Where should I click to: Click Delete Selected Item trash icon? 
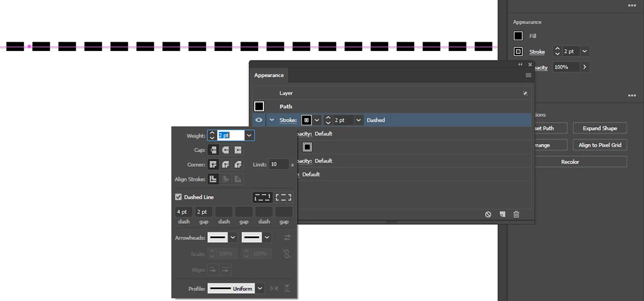[x=516, y=214]
